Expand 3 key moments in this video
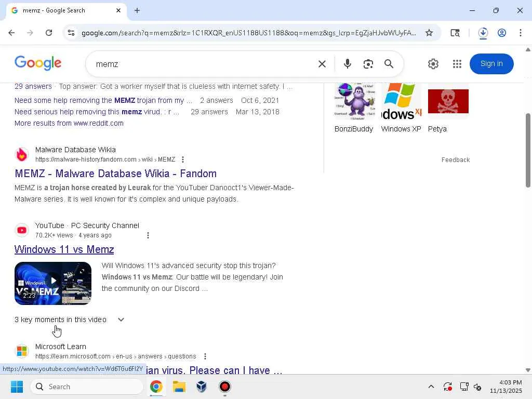532x399 pixels. [70, 320]
